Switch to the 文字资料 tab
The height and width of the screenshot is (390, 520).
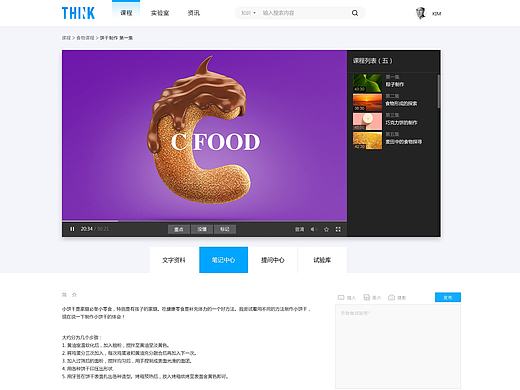174,260
